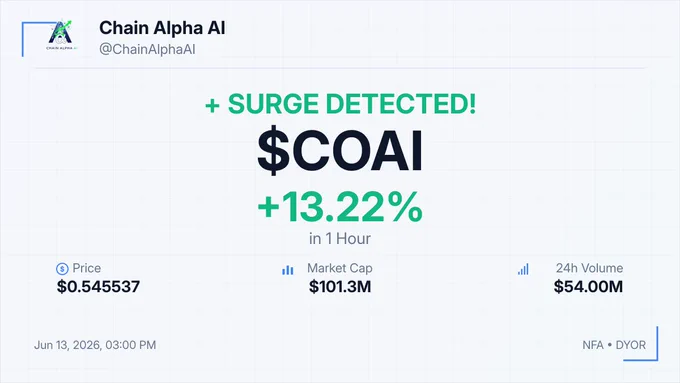Click the green plus before SURGE DETECTED
This screenshot has width=680, height=383.
pyautogui.click(x=212, y=105)
